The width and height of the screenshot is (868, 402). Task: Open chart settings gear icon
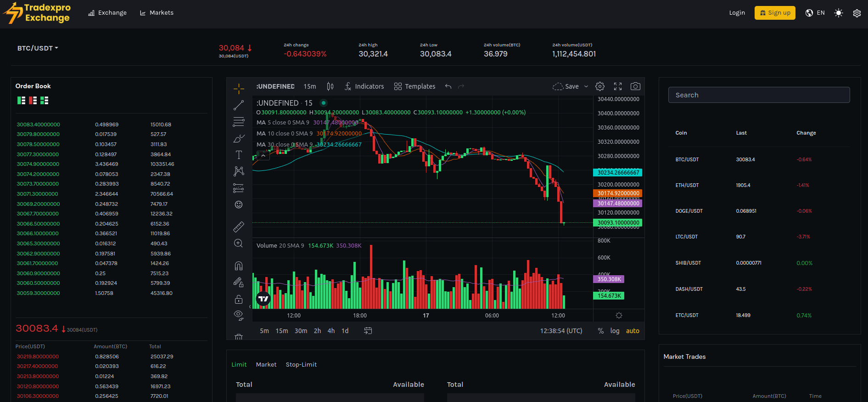click(600, 86)
